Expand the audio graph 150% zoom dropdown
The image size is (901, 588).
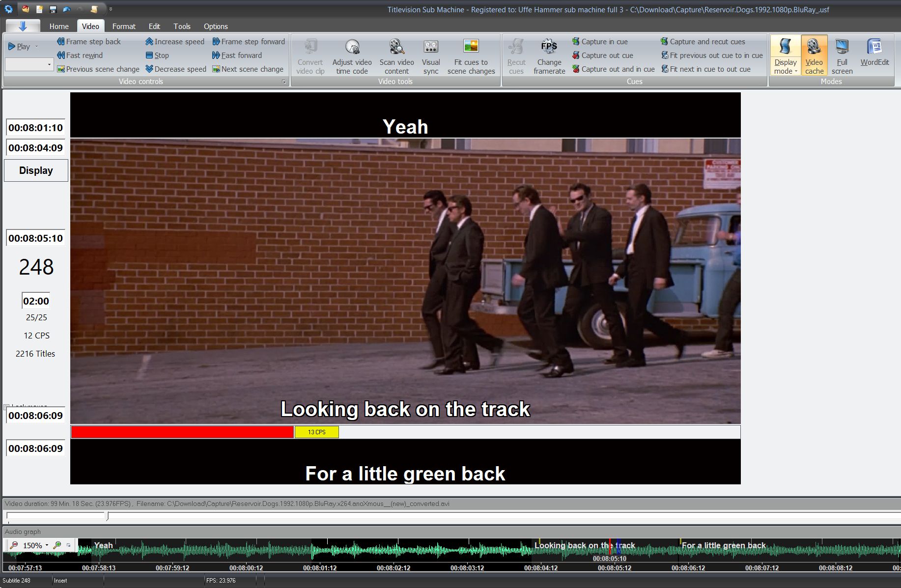click(47, 545)
